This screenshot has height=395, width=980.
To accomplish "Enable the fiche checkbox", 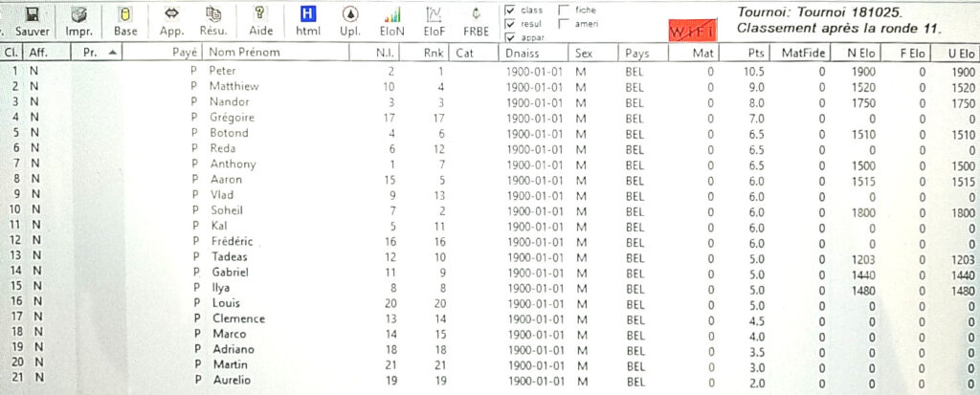I will click(x=563, y=10).
